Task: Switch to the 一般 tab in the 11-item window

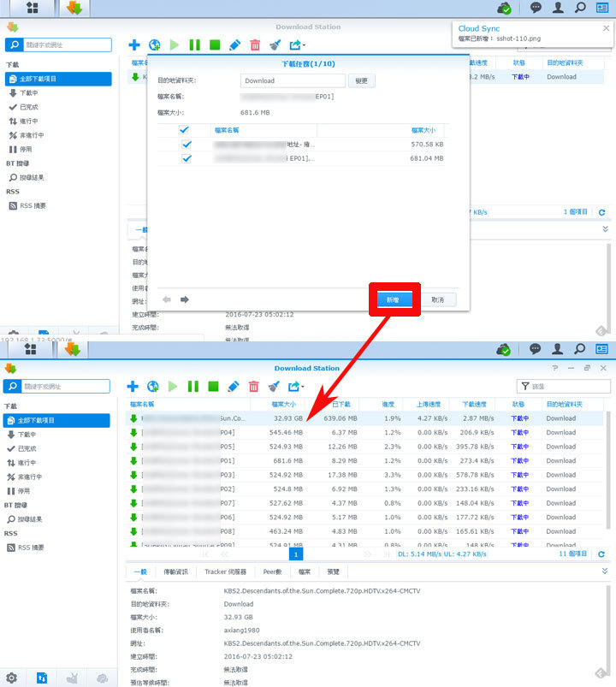Action: point(140,572)
